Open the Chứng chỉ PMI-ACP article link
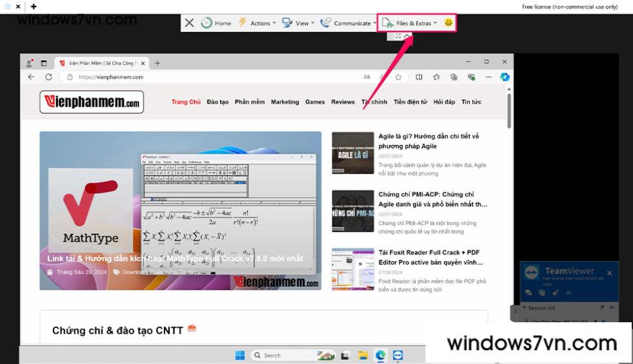 click(x=433, y=199)
